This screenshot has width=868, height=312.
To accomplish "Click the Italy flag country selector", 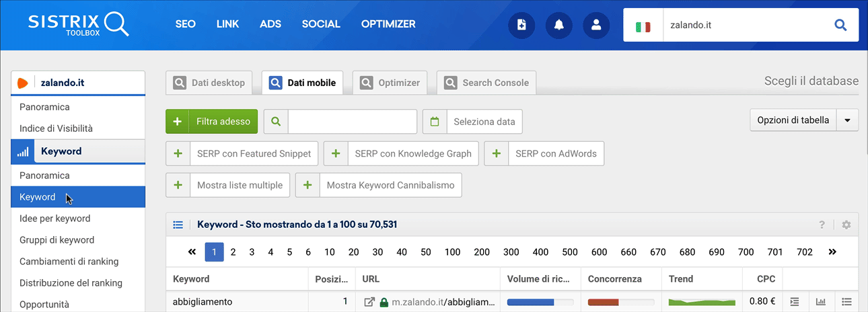I will pyautogui.click(x=643, y=26).
